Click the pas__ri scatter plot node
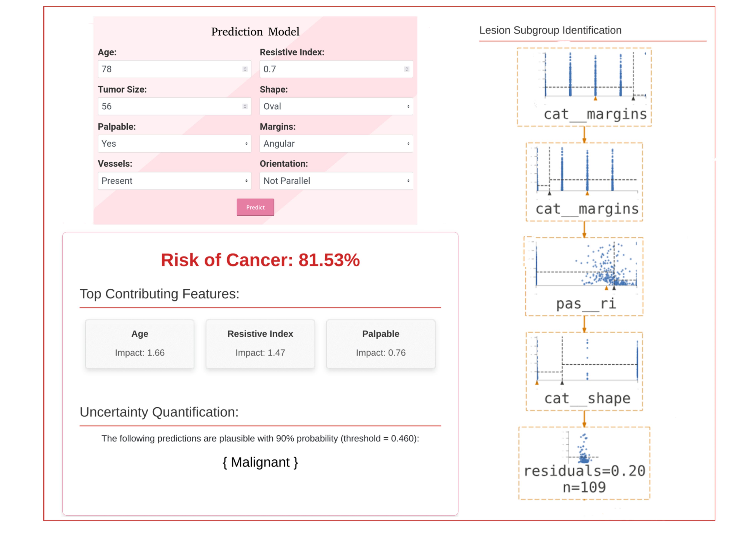756x534 pixels. pos(584,276)
